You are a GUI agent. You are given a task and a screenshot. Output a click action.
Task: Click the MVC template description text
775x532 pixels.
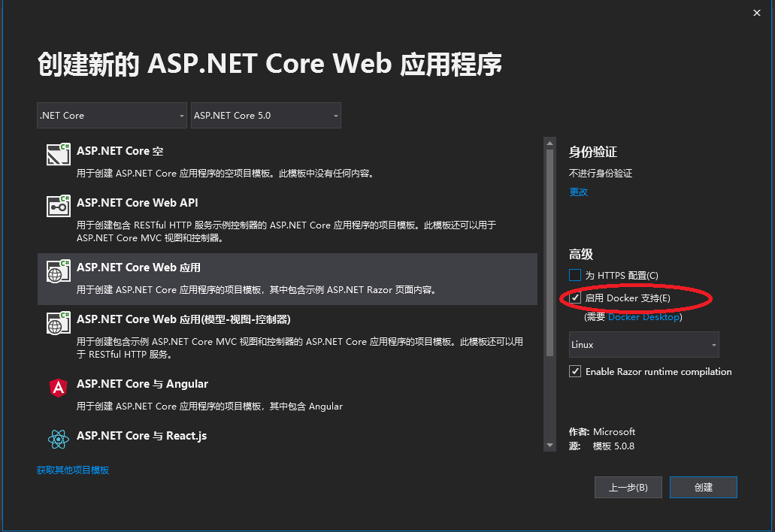(299, 348)
